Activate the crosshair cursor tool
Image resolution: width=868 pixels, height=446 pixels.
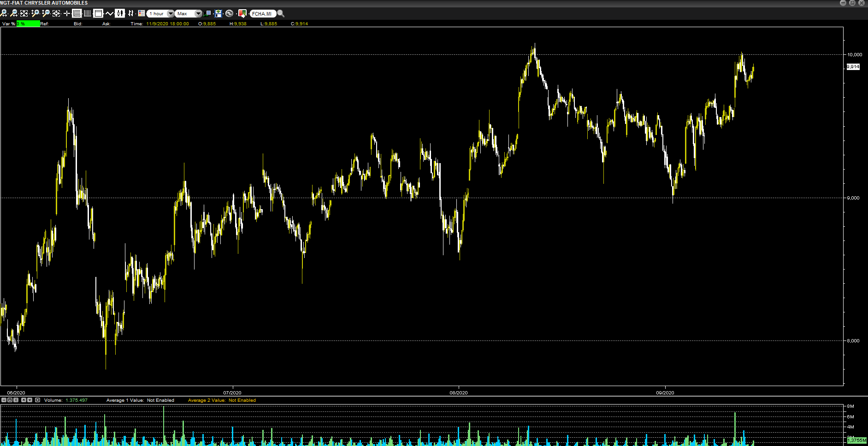pos(67,13)
